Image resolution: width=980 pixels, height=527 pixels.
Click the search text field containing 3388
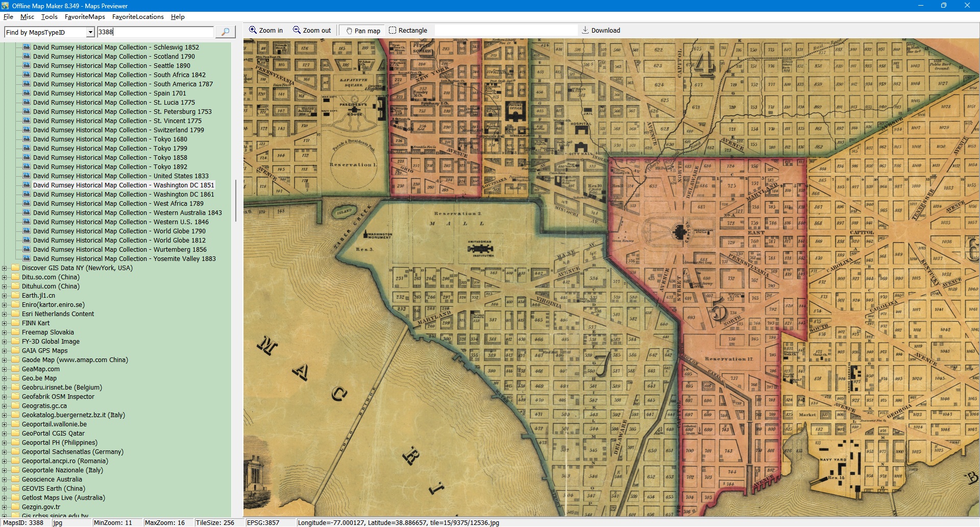coord(155,32)
